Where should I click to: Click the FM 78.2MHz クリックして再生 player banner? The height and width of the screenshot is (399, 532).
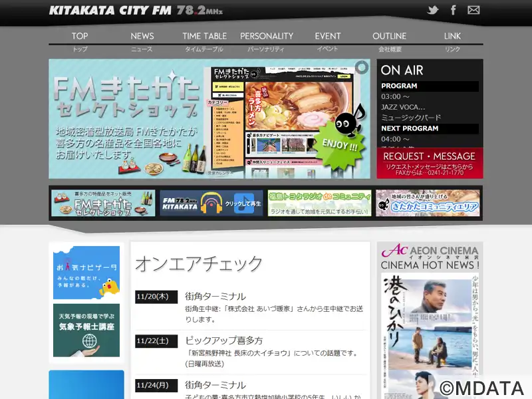(211, 203)
